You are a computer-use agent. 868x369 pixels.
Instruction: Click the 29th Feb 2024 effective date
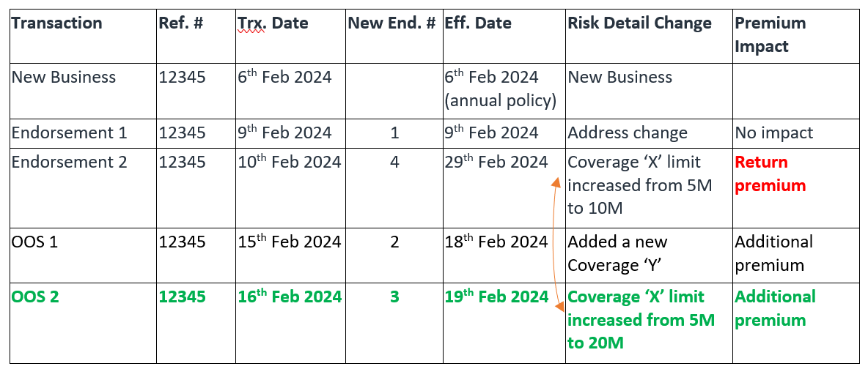496,162
